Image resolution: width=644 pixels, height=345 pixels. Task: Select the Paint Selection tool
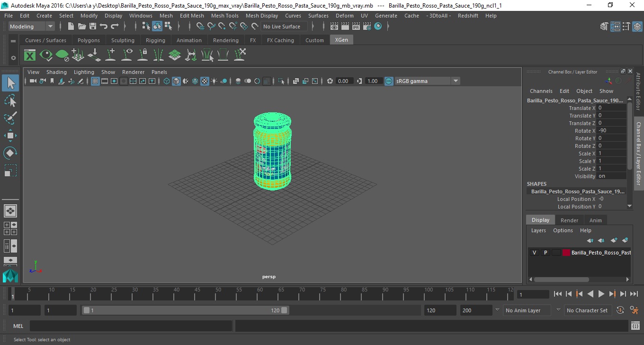click(x=10, y=118)
